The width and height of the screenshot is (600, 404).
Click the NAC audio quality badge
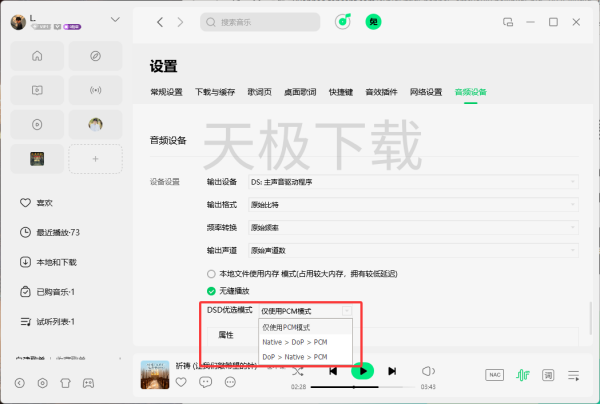click(x=494, y=375)
